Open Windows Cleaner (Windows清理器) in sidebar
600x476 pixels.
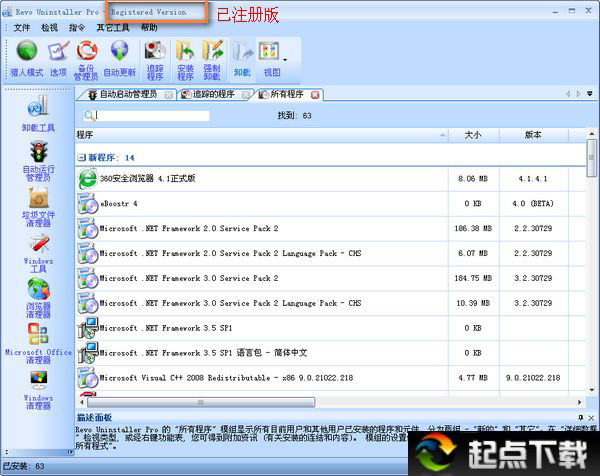[x=38, y=390]
